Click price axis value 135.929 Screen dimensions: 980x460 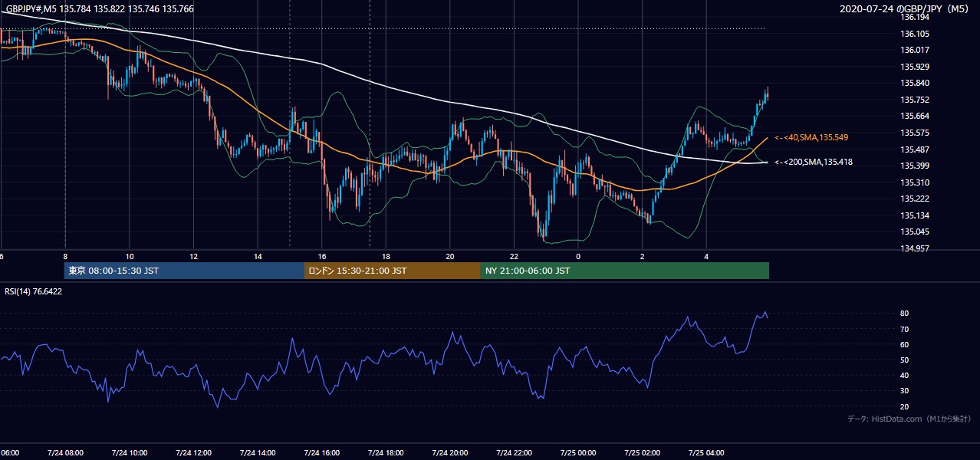(x=915, y=67)
